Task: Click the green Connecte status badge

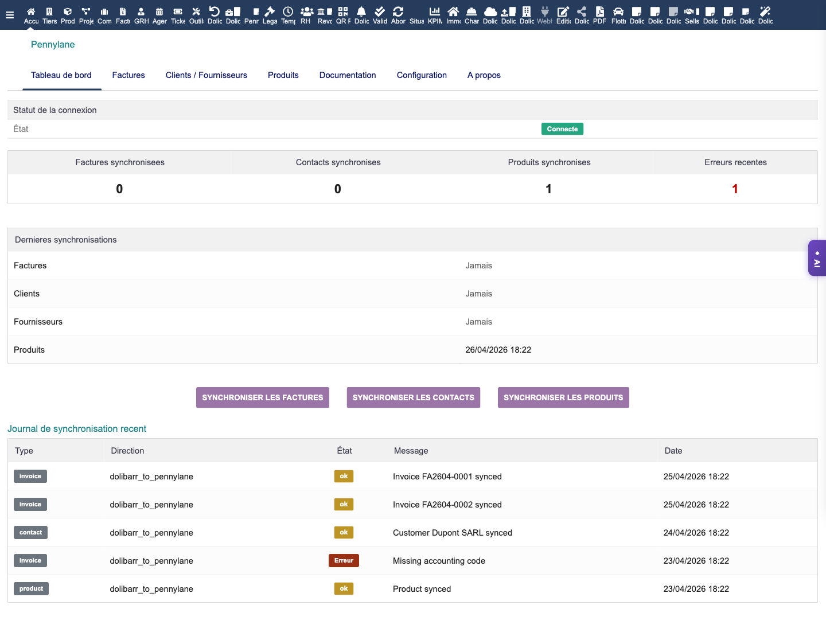Action: click(x=562, y=129)
